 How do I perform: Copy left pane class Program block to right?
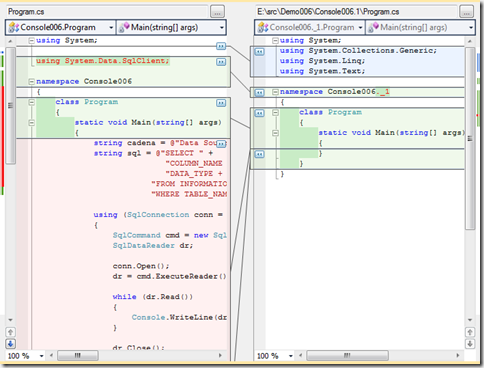[x=221, y=103]
